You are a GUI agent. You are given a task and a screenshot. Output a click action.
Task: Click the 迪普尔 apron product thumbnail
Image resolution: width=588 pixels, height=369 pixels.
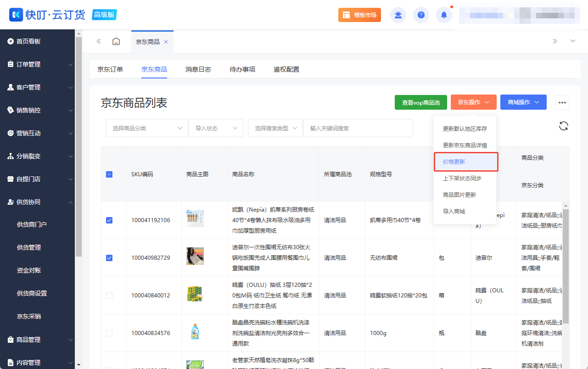click(x=195, y=256)
